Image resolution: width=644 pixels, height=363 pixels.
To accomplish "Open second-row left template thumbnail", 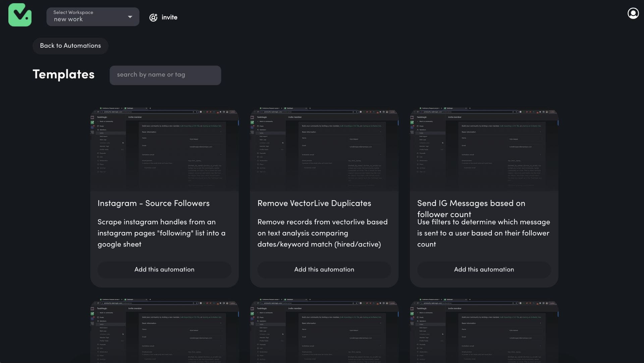I will coord(164,331).
